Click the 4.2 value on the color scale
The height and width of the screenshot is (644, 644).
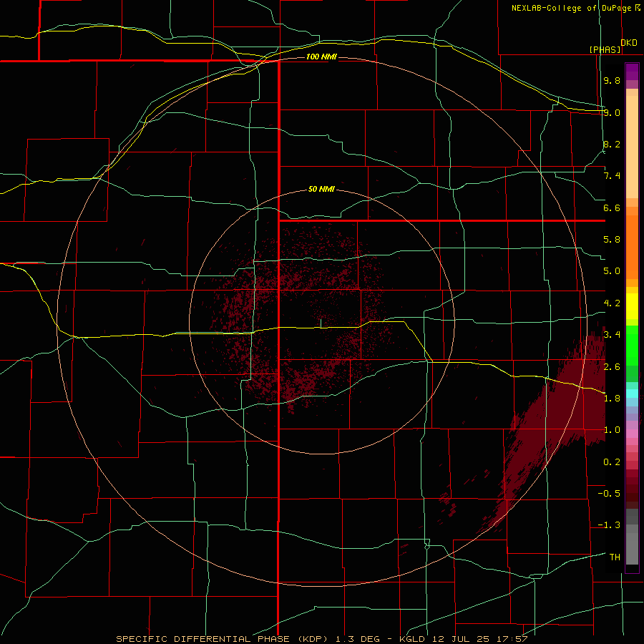[612, 303]
